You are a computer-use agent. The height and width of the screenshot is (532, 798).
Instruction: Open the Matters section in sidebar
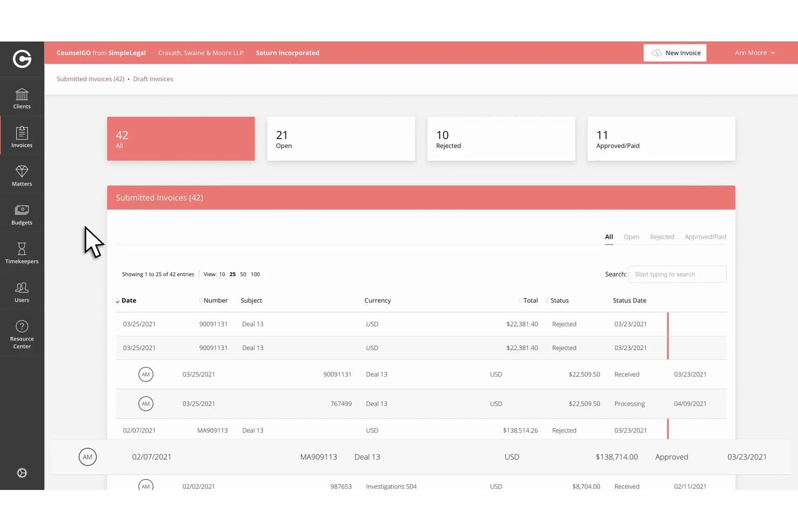click(22, 176)
